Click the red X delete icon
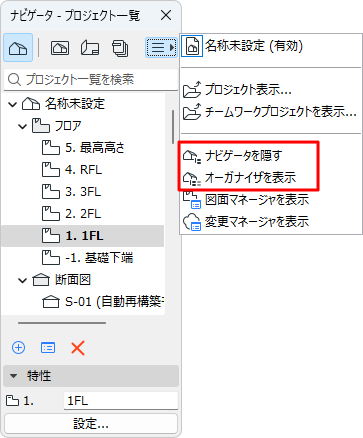 (78, 348)
